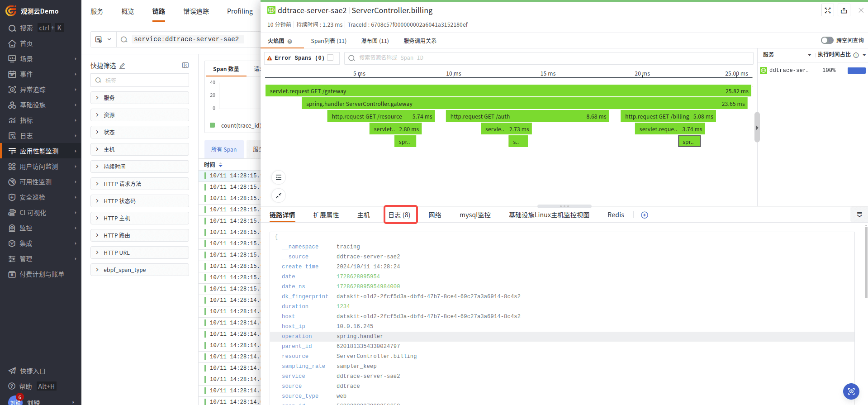Expand the ebpf_span_type filter

point(140,270)
